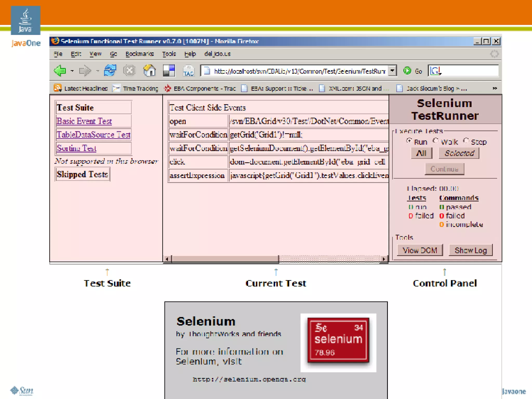This screenshot has height=399, width=532.
Task: Click the Firefox activity throbber icon
Action: point(494,54)
